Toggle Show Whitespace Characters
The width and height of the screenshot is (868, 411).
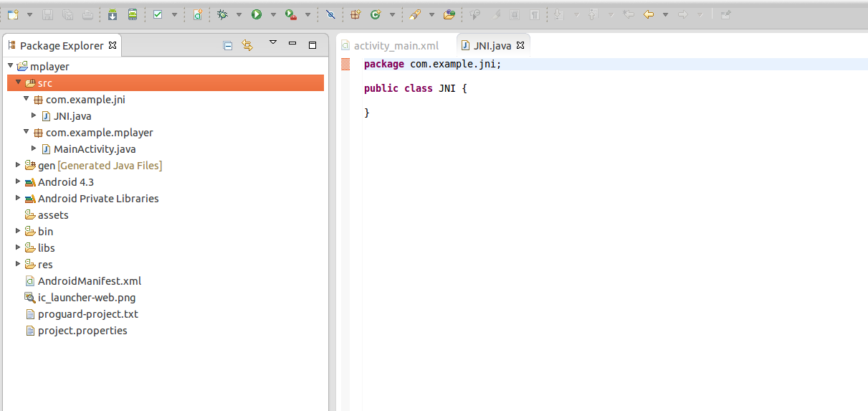(535, 14)
